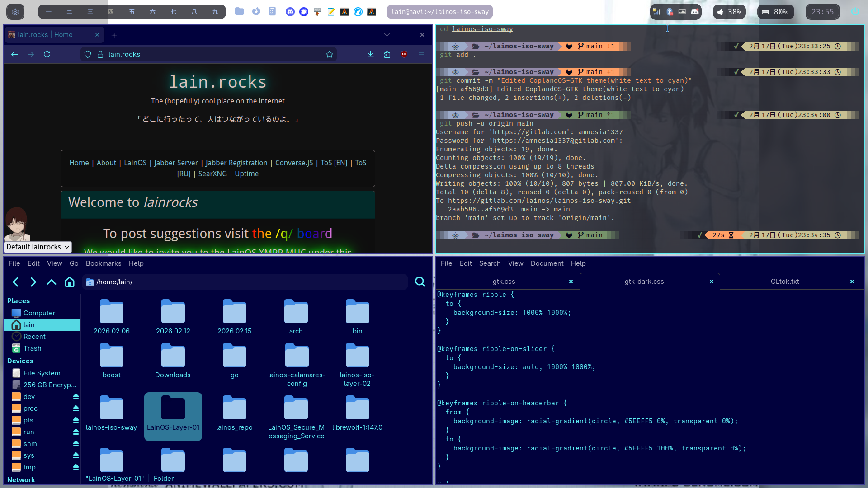Bookmark page with star icon
The height and width of the screenshot is (488, 868).
pos(330,54)
